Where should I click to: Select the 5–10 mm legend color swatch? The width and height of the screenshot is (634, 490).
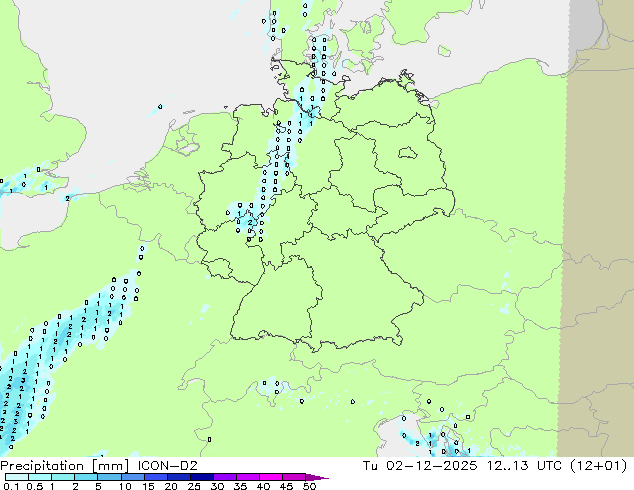(109, 477)
